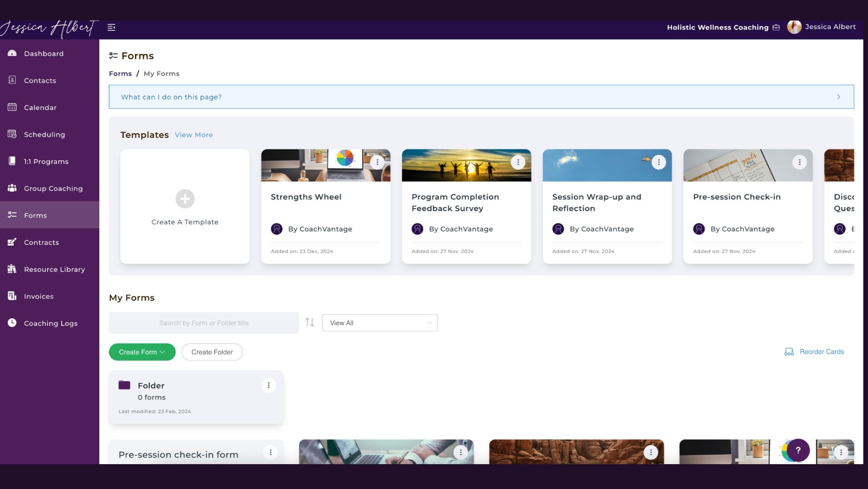868x489 pixels.
Task: Click the briefcase icon beside Holistic Wellness Coaching
Action: tap(776, 27)
